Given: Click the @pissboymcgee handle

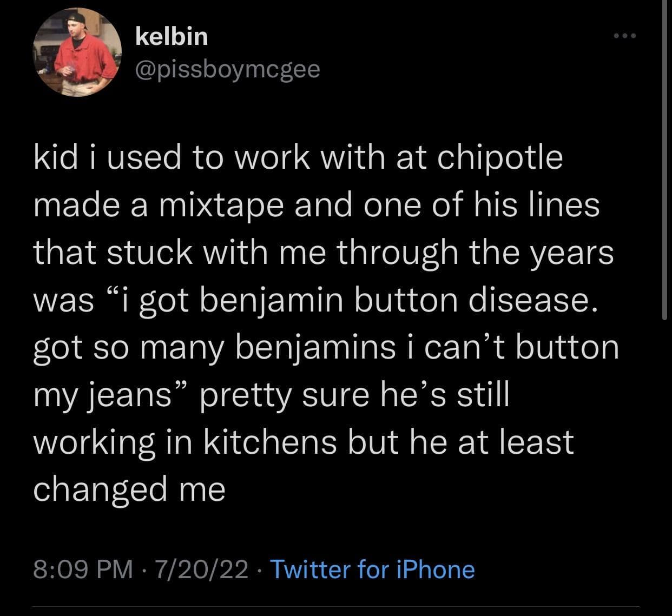Looking at the screenshot, I should pos(227,69).
